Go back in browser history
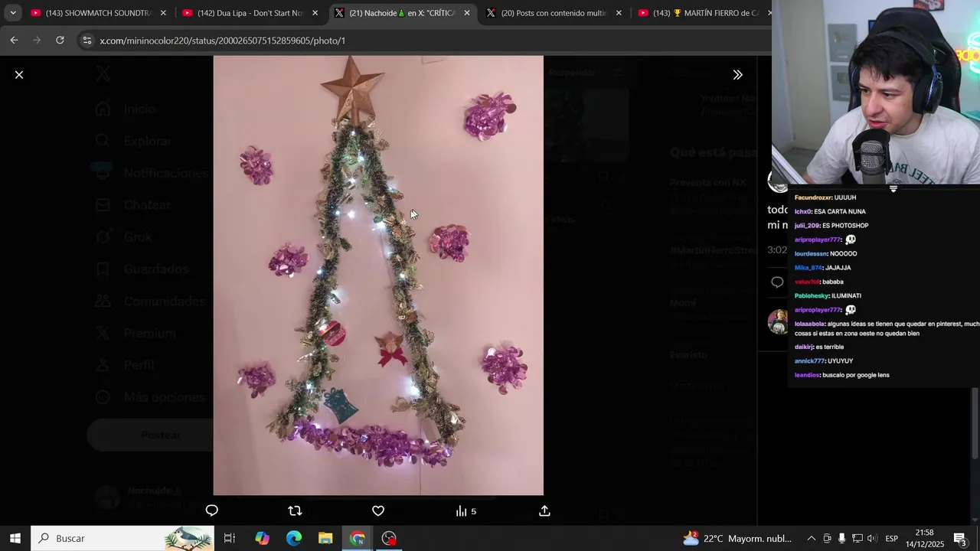Image resolution: width=980 pixels, height=551 pixels. point(15,41)
